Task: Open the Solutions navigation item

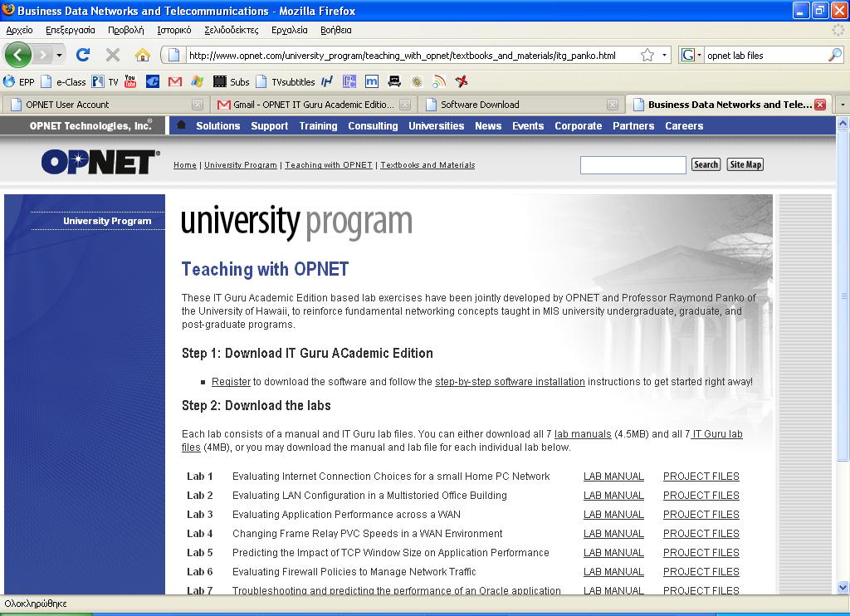Action: pyautogui.click(x=218, y=126)
